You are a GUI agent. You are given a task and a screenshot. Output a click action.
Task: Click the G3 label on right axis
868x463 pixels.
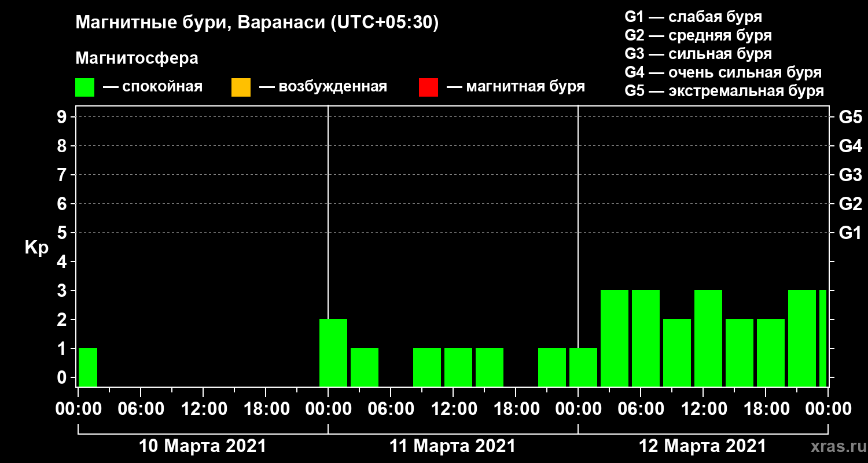850,175
